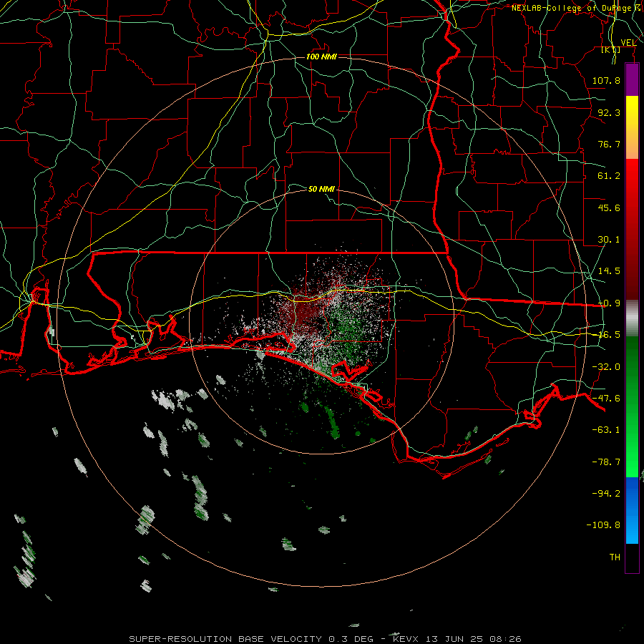
Task: Select the -94.2 legend value
Action: click(x=606, y=493)
